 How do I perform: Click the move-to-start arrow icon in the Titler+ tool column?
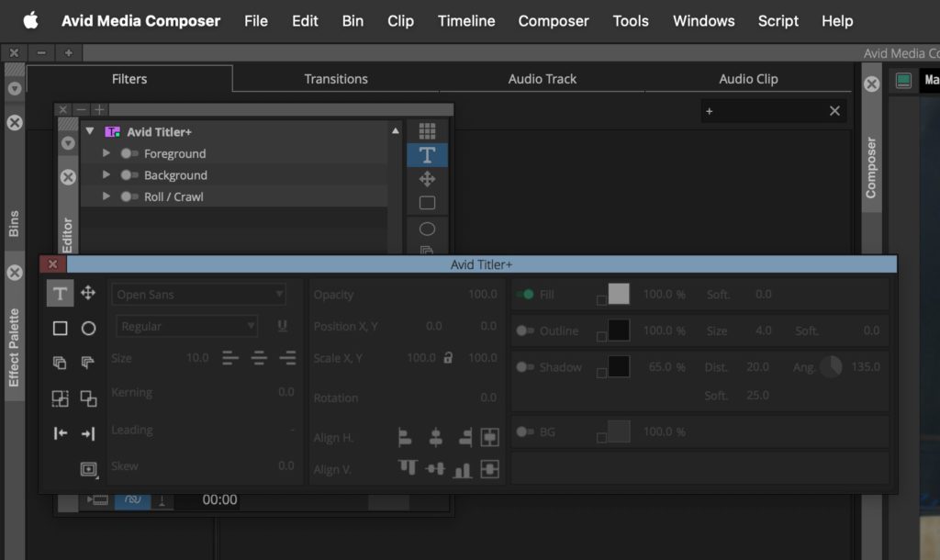(60, 433)
